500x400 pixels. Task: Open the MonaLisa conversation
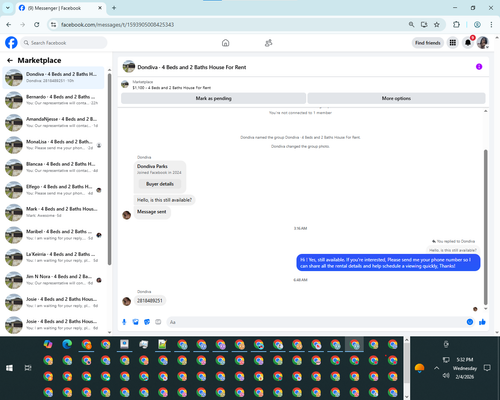pos(53,145)
